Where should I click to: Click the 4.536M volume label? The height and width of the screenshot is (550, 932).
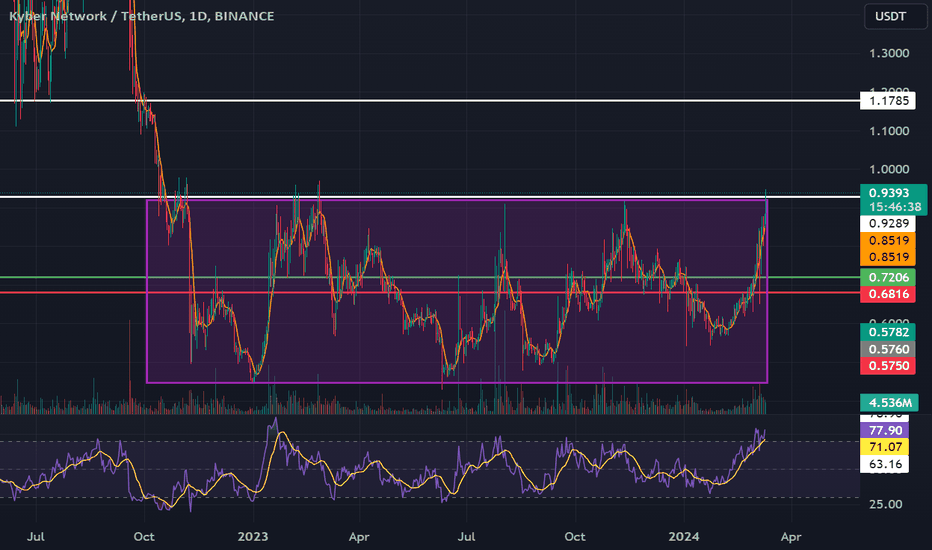click(890, 403)
